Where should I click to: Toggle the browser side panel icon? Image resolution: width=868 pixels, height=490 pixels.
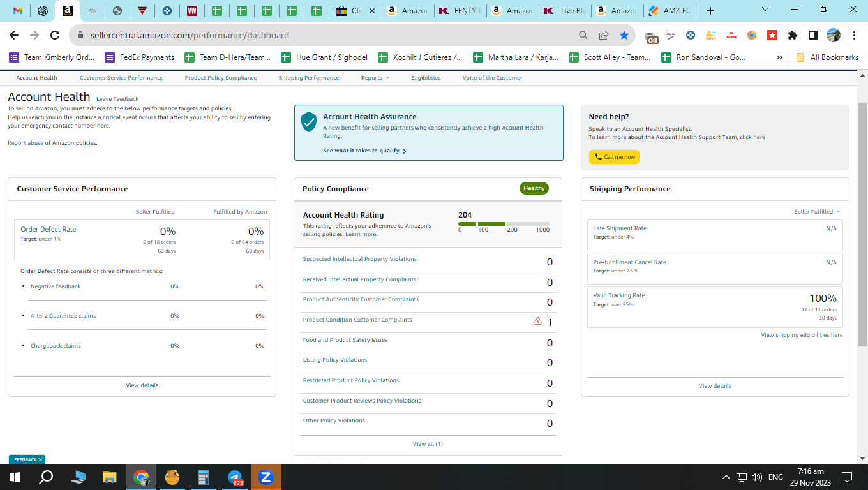pos(813,35)
